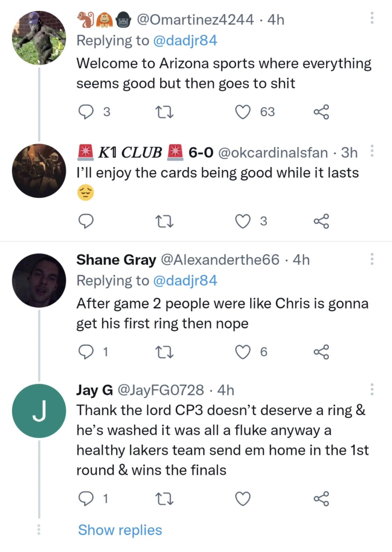This screenshot has width=392, height=552.
Task: Like the tweet with 63 likes
Action: tap(243, 112)
